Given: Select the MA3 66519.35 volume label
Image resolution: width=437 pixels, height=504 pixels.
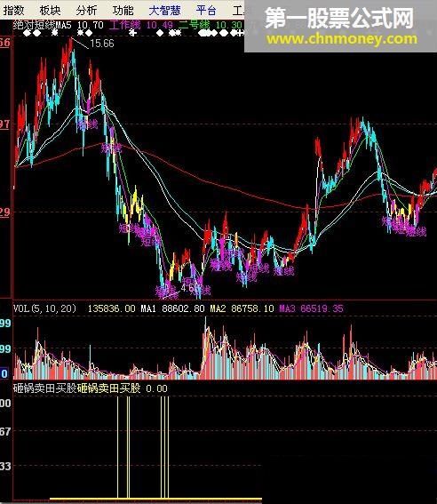Looking at the screenshot, I should (311, 308).
